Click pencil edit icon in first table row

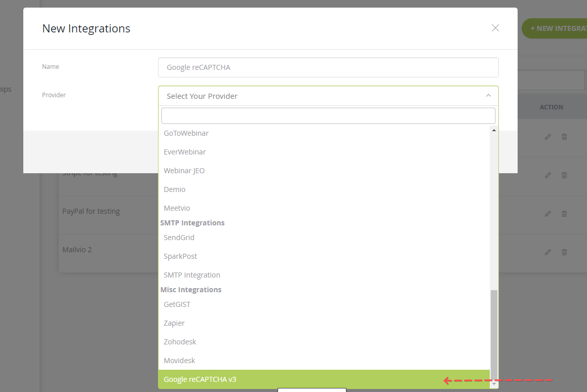pos(548,137)
